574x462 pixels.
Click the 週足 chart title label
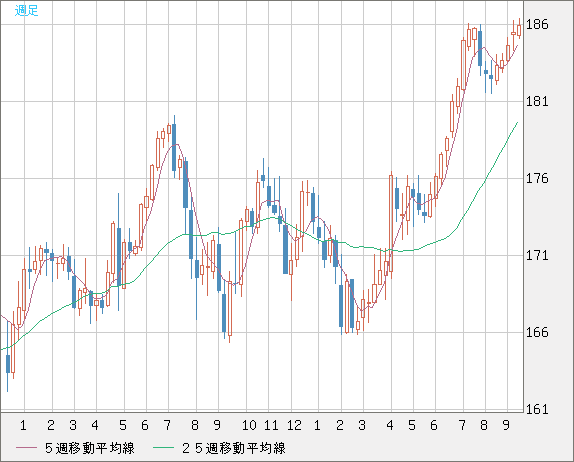pos(26,10)
